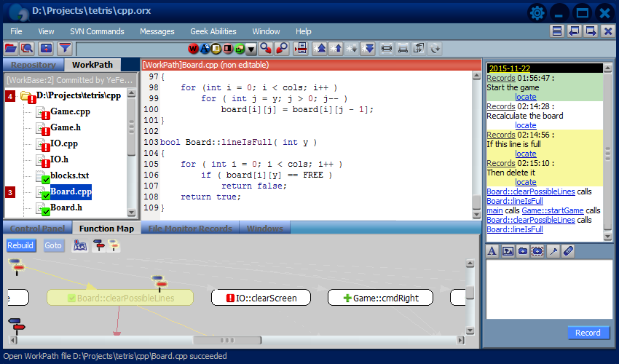This screenshot has height=364, width=619.
Task: Click the double up-arrow jump-to-first icon
Action: coord(320,49)
